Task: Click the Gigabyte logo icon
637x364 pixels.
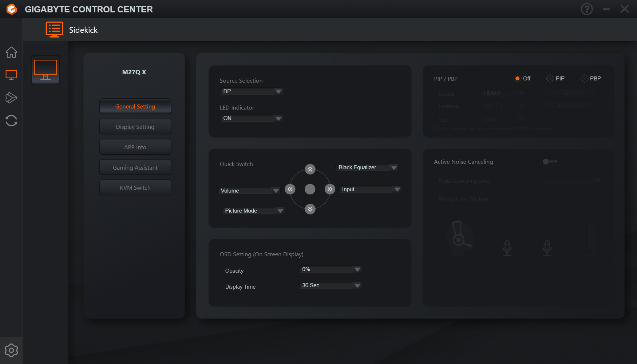Action: [x=12, y=9]
